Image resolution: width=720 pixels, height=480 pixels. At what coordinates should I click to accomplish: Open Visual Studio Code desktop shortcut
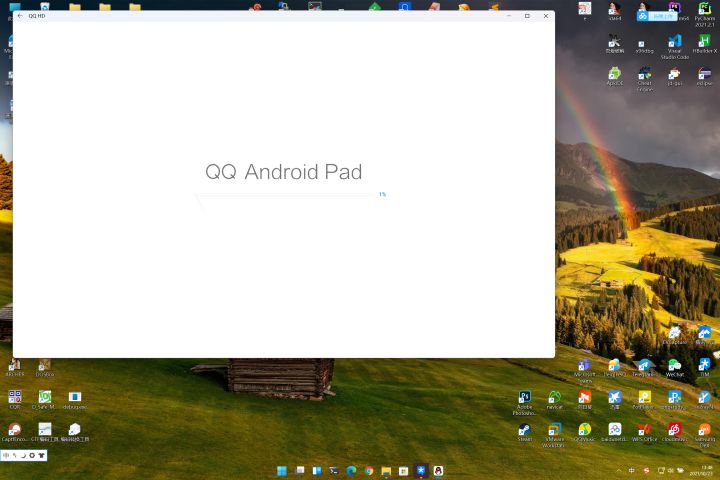point(674,42)
